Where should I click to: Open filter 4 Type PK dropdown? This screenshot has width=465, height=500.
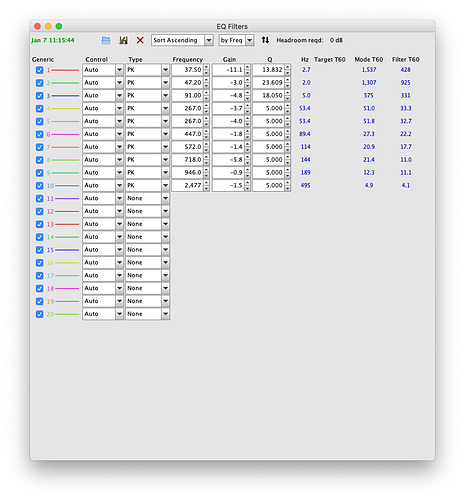148,109
